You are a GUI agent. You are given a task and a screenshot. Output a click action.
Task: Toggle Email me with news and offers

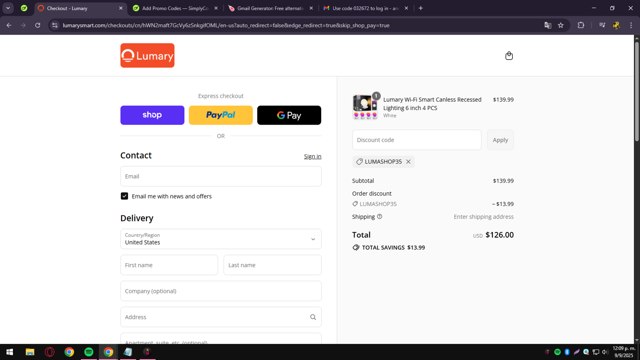pyautogui.click(x=124, y=196)
